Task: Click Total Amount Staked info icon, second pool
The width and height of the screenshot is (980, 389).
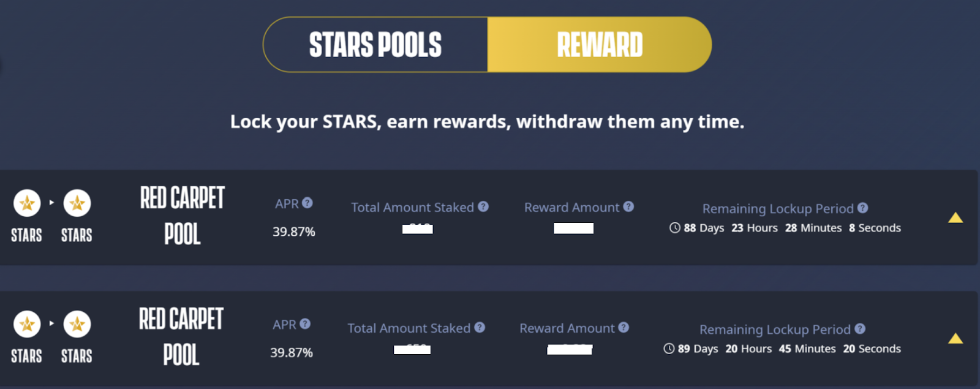Action: (480, 327)
